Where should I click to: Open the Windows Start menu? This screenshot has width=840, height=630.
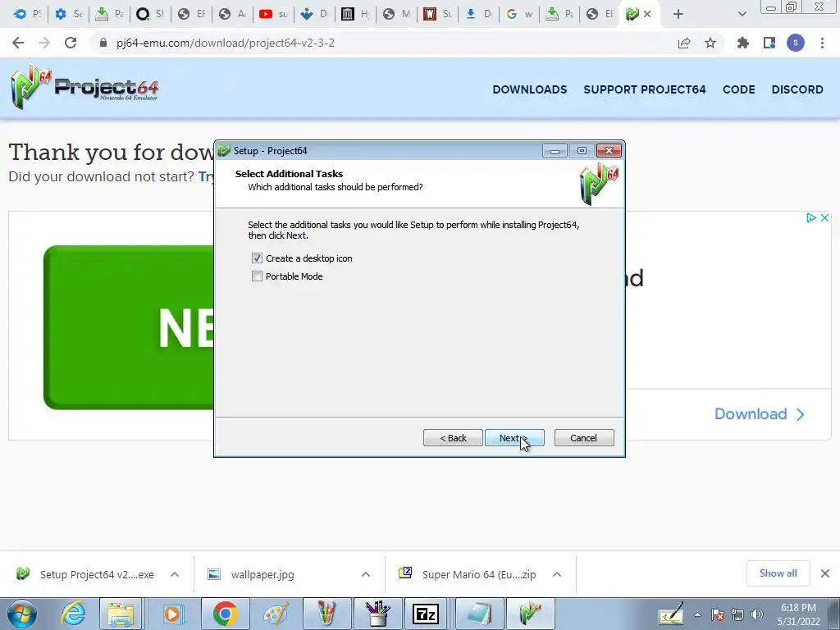[22, 614]
